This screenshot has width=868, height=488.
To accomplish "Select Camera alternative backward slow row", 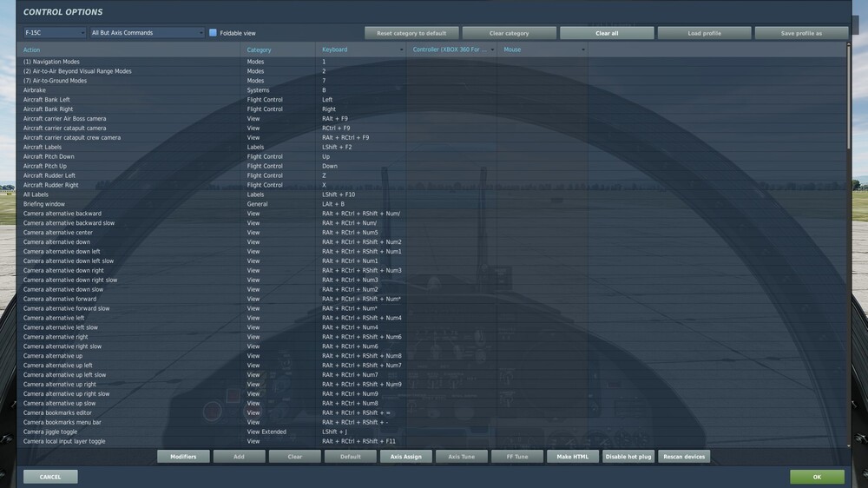I will [x=432, y=222].
